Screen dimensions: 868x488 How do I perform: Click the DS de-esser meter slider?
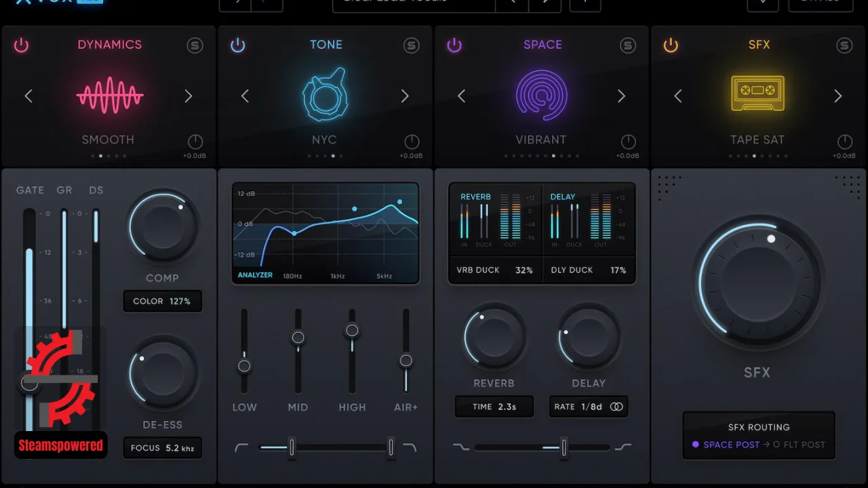pyautogui.click(x=96, y=319)
